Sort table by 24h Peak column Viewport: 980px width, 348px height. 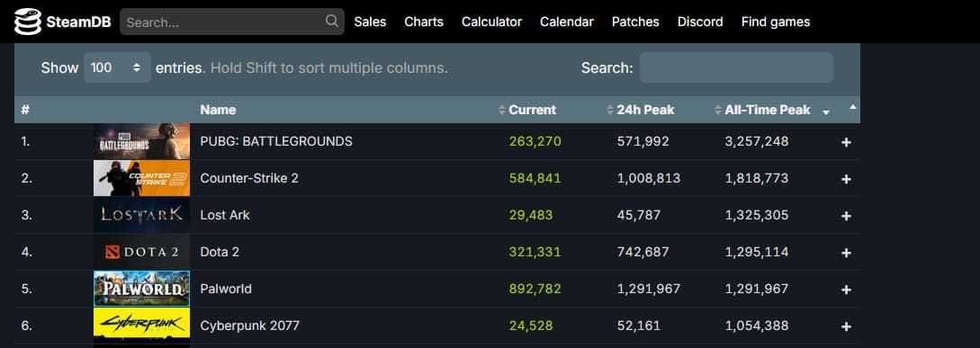(x=645, y=110)
